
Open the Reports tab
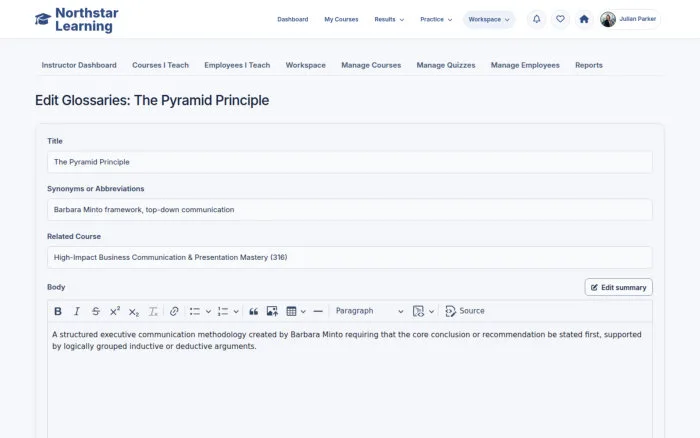pos(589,65)
